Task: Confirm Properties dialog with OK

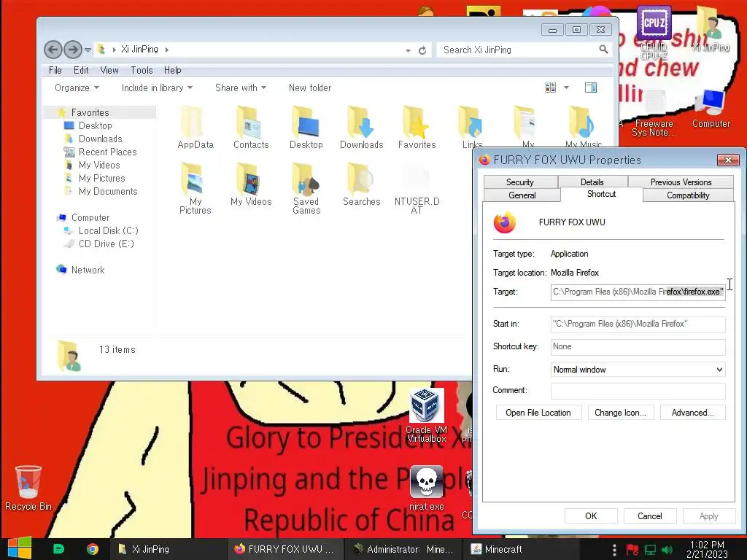Action: point(591,516)
